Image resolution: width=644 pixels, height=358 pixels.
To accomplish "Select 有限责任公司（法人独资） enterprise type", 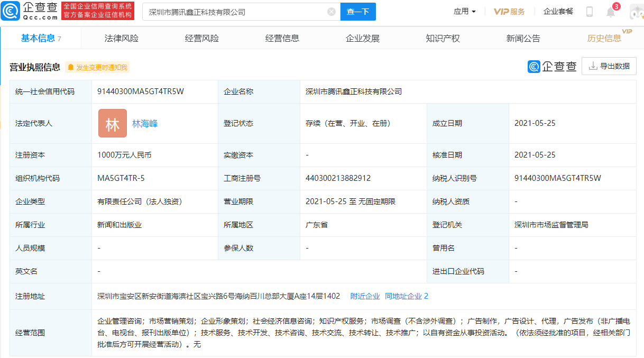I will [x=140, y=201].
